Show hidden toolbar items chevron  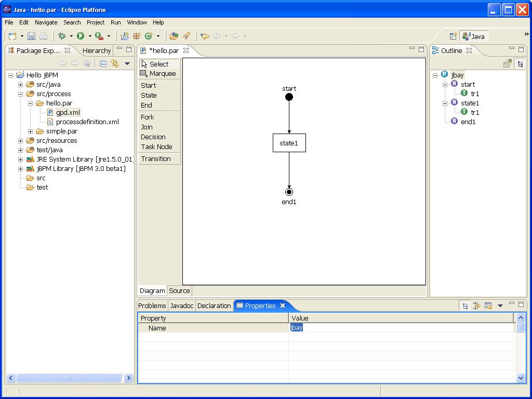point(527,34)
